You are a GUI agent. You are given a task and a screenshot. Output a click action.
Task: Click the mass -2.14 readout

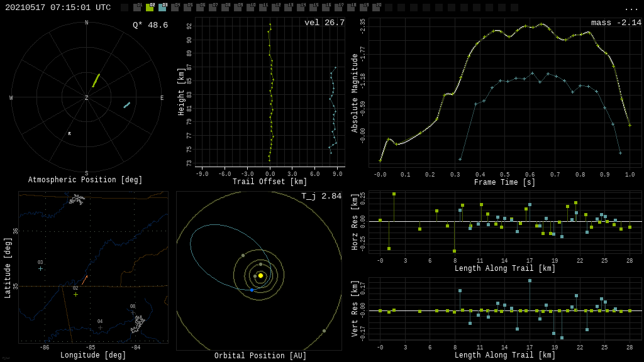click(x=616, y=23)
